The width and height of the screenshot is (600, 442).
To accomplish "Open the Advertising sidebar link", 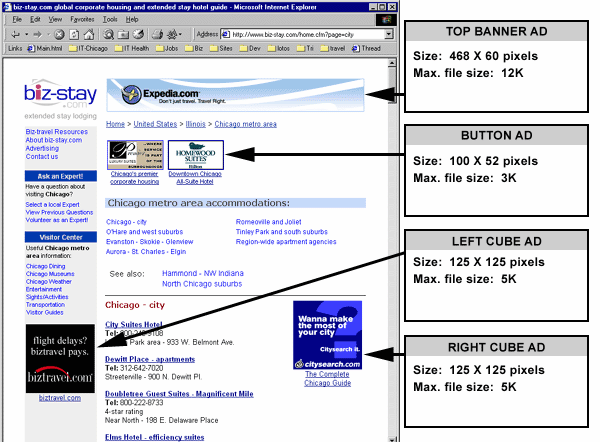I will 42,148.
